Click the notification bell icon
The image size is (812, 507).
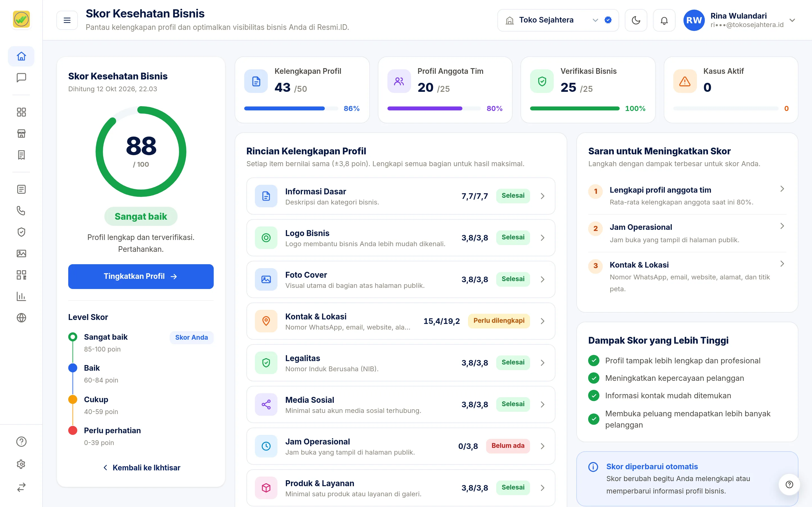click(x=664, y=21)
